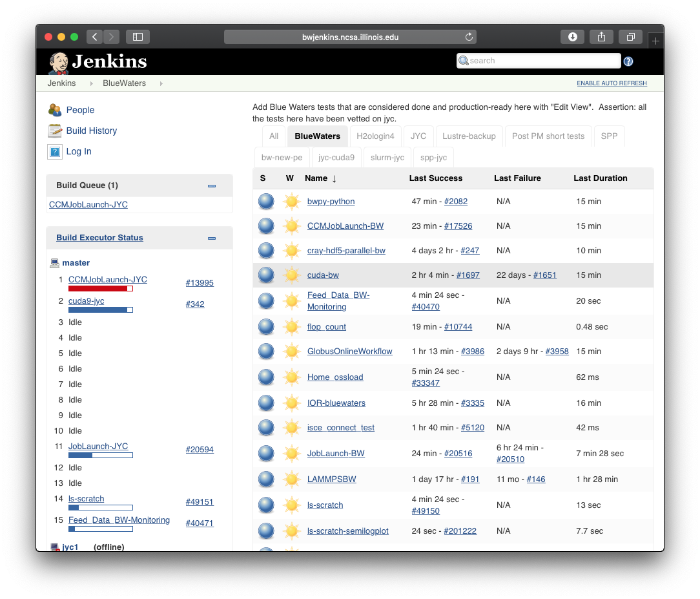Viewport: 700px width, 599px height.
Task: Open the CCMJobLaunch-JYC queue item link
Action: [x=88, y=205]
